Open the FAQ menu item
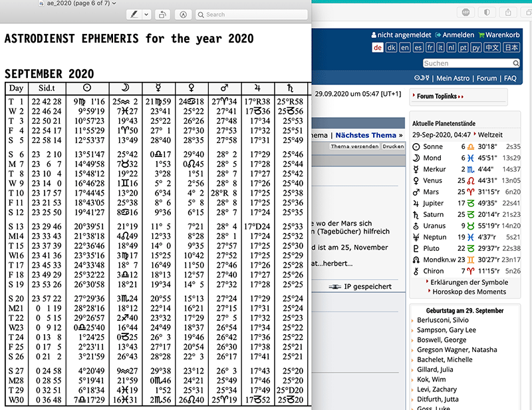The width and height of the screenshot is (532, 410). pyautogui.click(x=510, y=78)
